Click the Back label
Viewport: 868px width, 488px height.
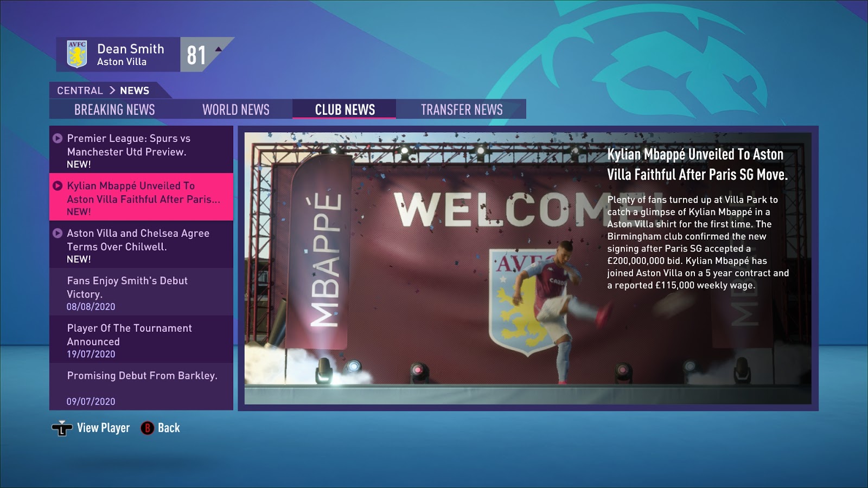pos(169,428)
